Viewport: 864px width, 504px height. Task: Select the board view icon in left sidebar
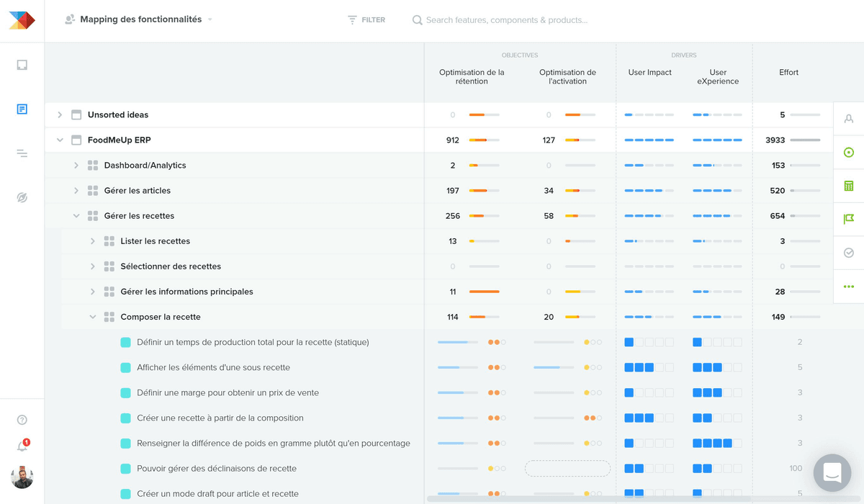[x=22, y=65]
